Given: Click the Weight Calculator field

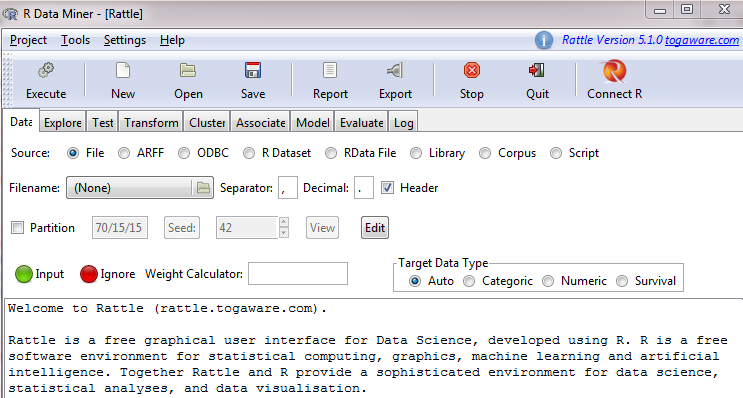Looking at the screenshot, I should (298, 274).
